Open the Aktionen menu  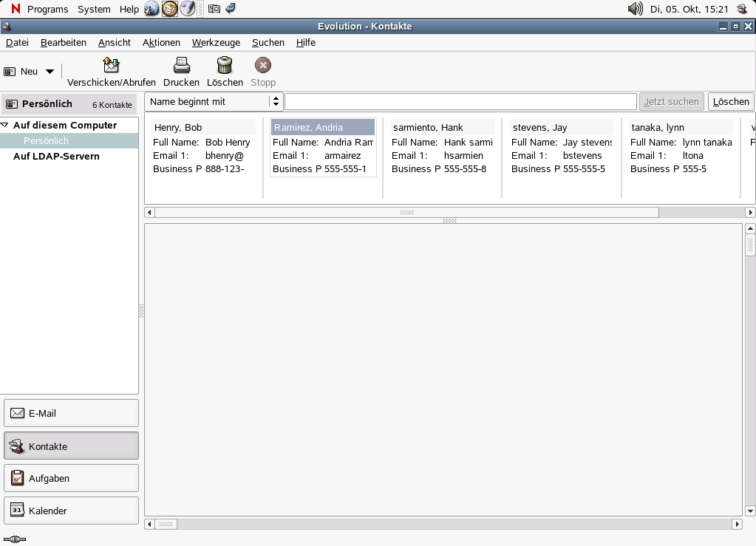(161, 42)
